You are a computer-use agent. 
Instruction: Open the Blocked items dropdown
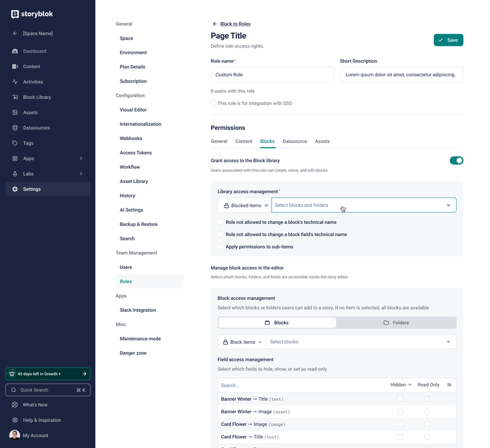[x=244, y=206]
